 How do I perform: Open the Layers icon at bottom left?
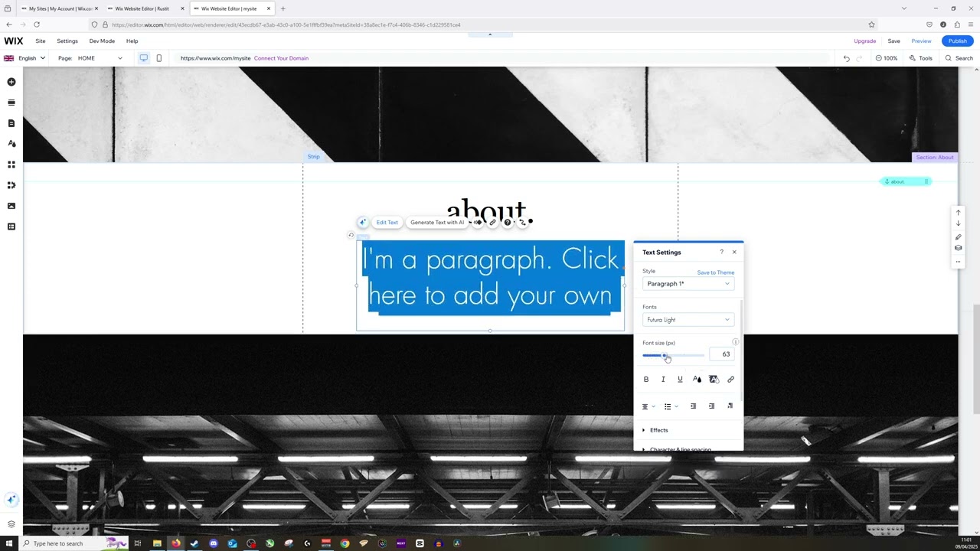coord(11,524)
